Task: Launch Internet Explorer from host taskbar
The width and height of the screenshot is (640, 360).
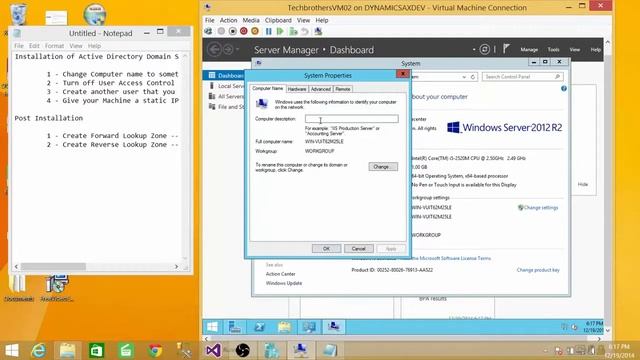Action: click(38, 350)
